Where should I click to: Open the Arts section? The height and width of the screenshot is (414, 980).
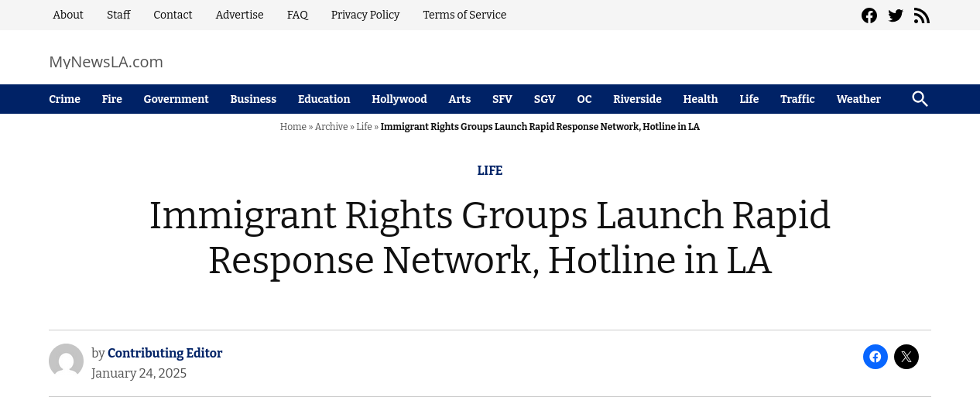(460, 99)
